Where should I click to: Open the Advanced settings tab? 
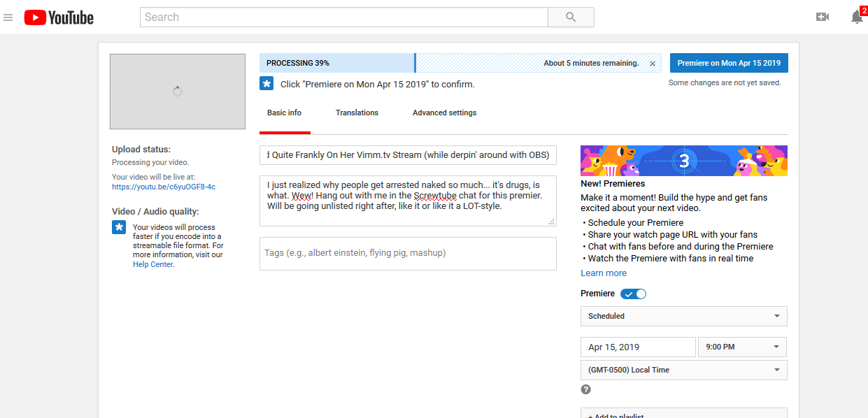point(444,113)
